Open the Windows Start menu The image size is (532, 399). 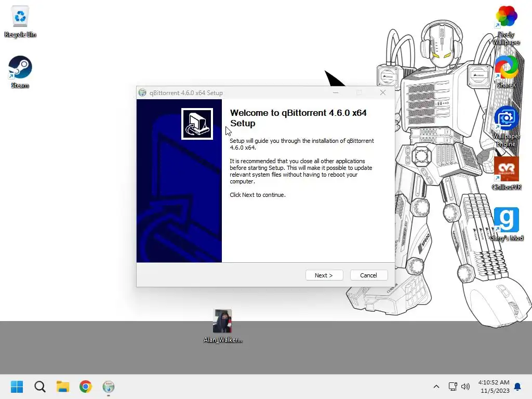pyautogui.click(x=17, y=387)
